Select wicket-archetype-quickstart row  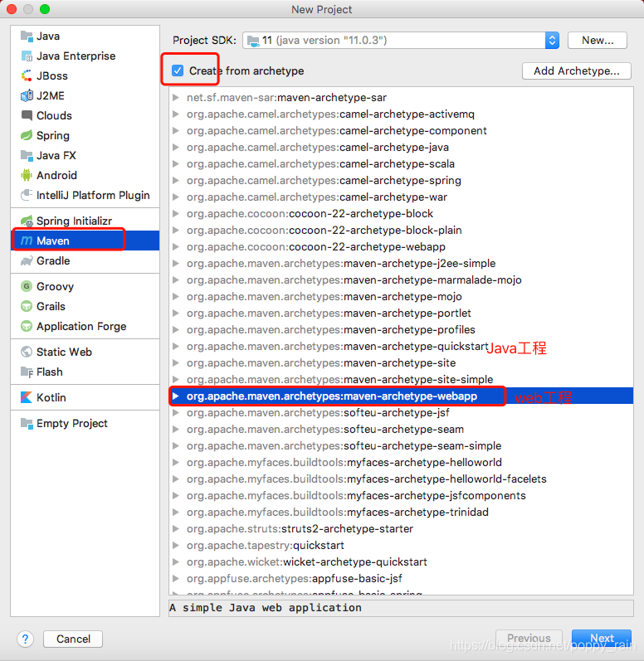click(x=401, y=562)
